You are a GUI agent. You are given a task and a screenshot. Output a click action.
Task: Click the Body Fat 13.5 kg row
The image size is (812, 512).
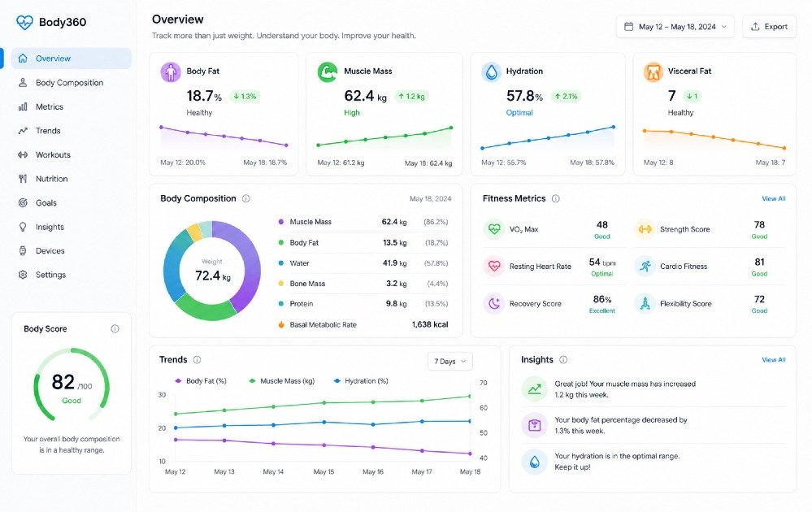(x=363, y=243)
